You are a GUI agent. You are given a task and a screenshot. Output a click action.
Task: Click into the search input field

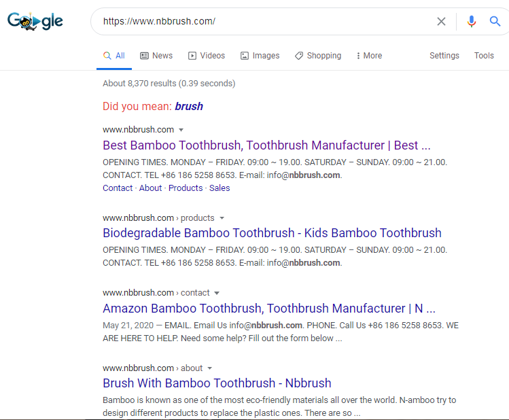[x=266, y=22]
